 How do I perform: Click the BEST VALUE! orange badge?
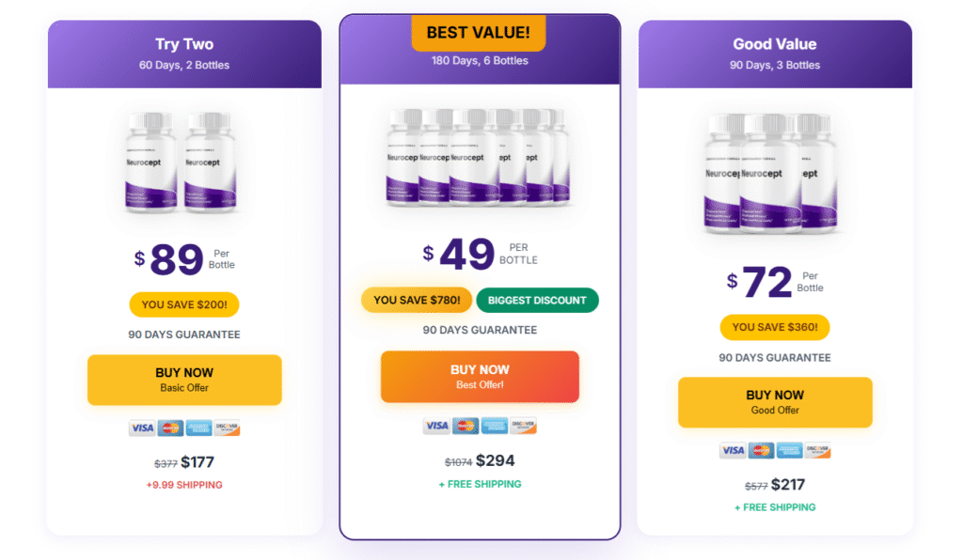click(479, 33)
